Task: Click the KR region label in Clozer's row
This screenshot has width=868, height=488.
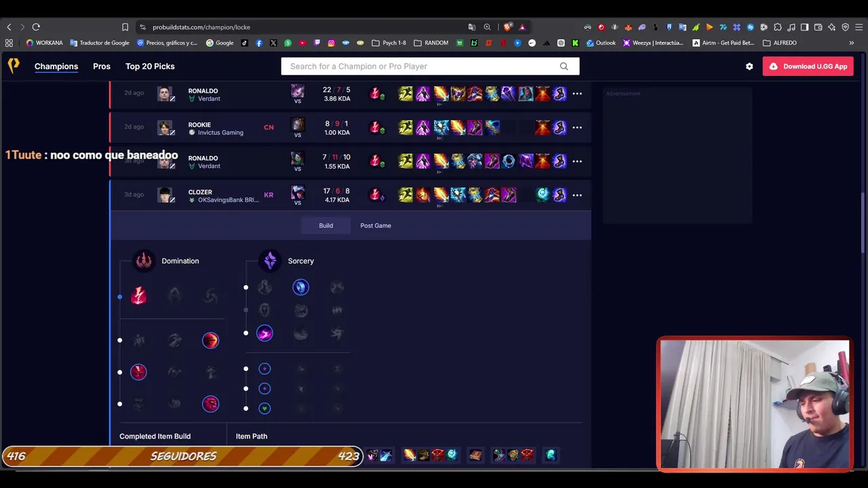Action: coord(269,195)
